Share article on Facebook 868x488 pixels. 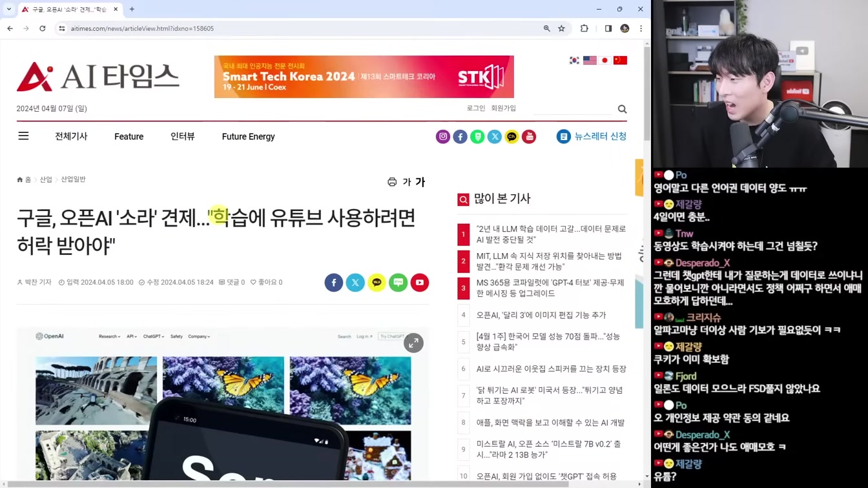pos(334,282)
